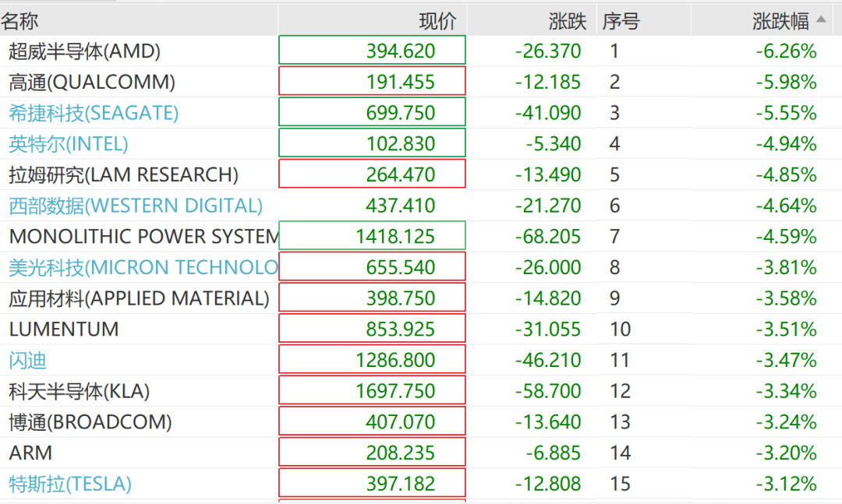Screen dimensions: 842x504
Task: Click Intel change value -5.340
Action: 553,144
